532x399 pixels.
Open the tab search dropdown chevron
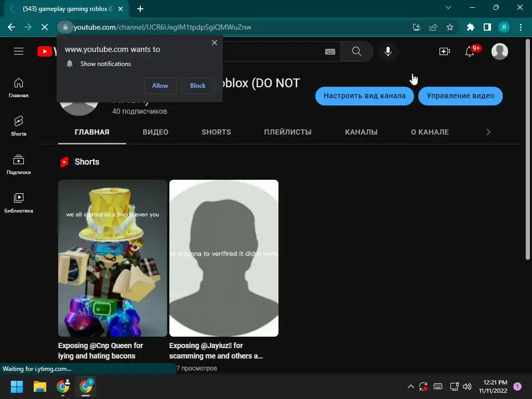click(x=448, y=7)
